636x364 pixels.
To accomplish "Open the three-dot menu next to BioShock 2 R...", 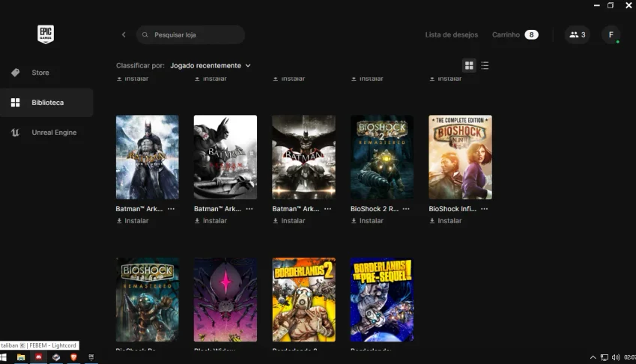I will point(406,209).
